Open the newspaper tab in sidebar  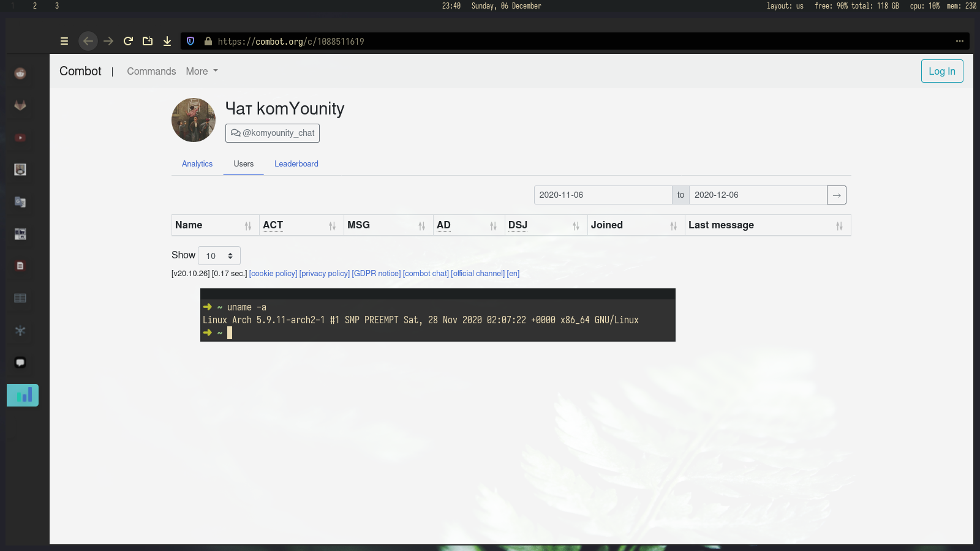tap(20, 234)
